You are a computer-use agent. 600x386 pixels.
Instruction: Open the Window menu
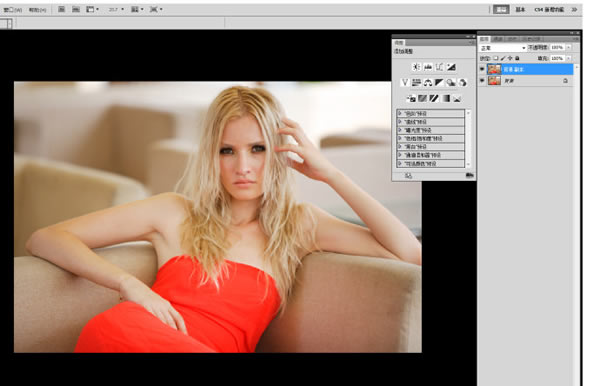[13, 10]
